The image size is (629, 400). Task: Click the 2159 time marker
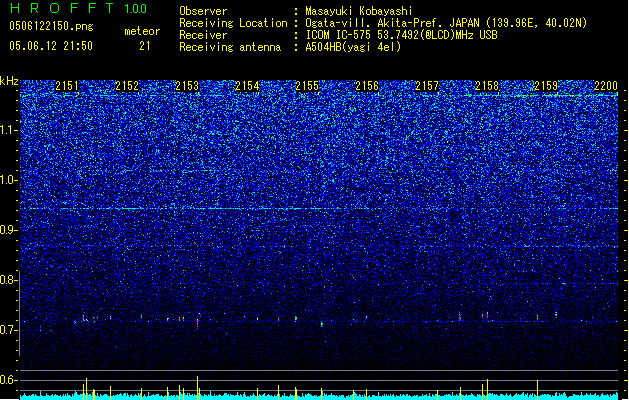(546, 86)
